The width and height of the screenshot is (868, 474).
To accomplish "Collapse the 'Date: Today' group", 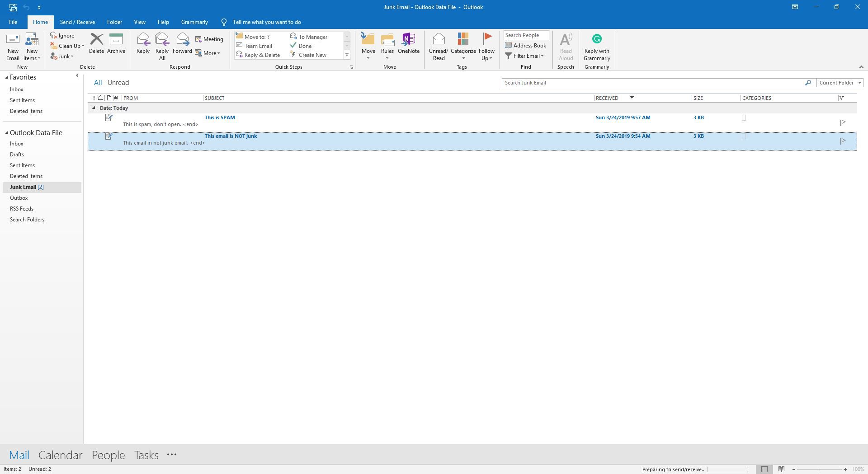I will [94, 108].
